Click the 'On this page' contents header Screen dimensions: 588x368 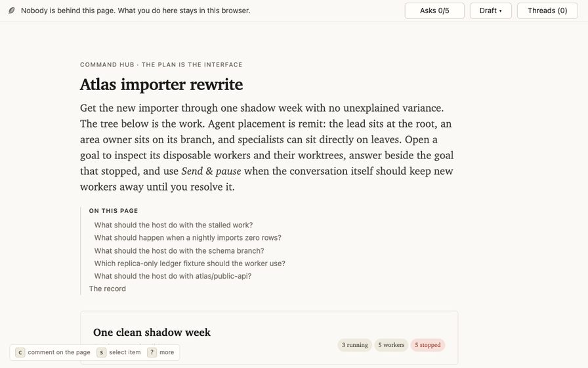pos(114,211)
